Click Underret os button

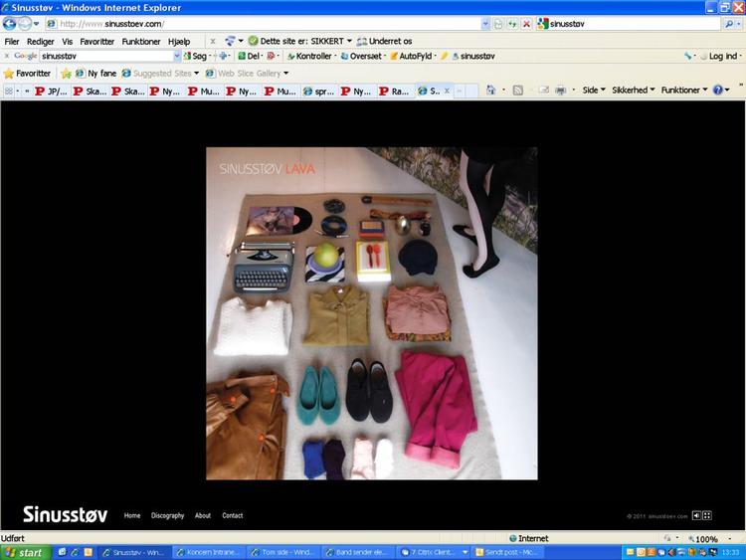tap(384, 42)
